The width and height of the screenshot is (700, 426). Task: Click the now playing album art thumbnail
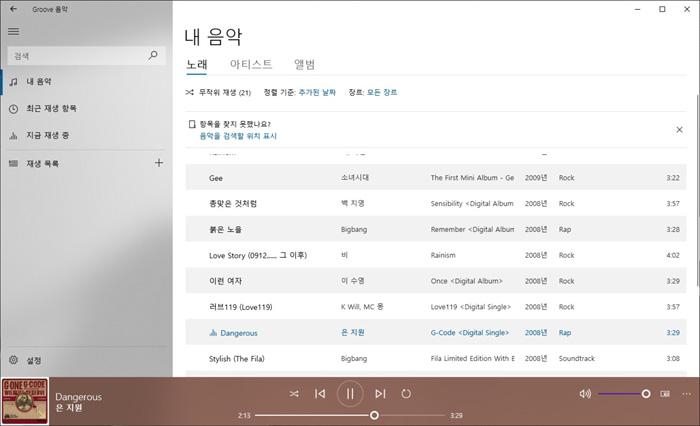coord(25,401)
